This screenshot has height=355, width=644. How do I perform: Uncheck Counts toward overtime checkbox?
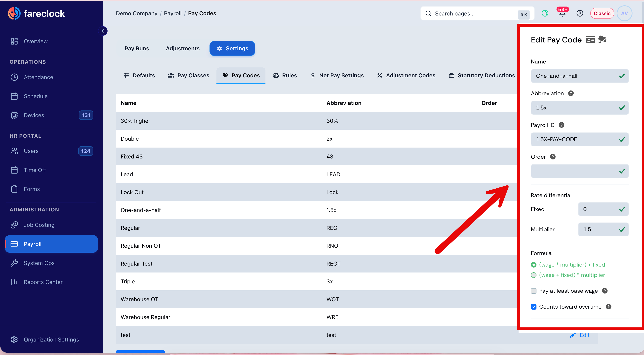tap(534, 307)
